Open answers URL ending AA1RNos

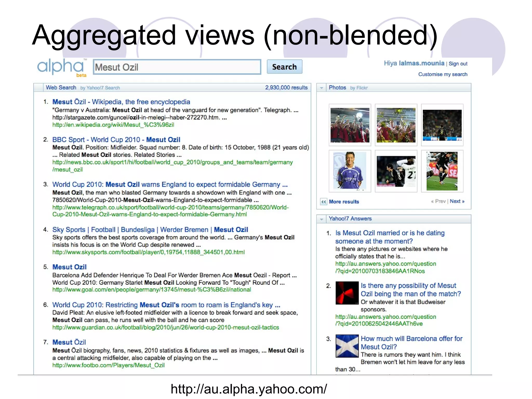tap(385, 267)
